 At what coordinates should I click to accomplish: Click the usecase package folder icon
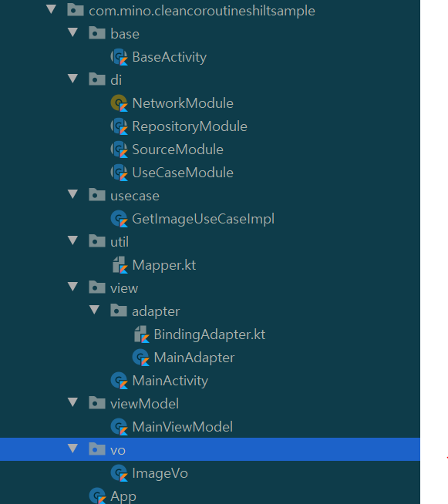pyautogui.click(x=97, y=195)
